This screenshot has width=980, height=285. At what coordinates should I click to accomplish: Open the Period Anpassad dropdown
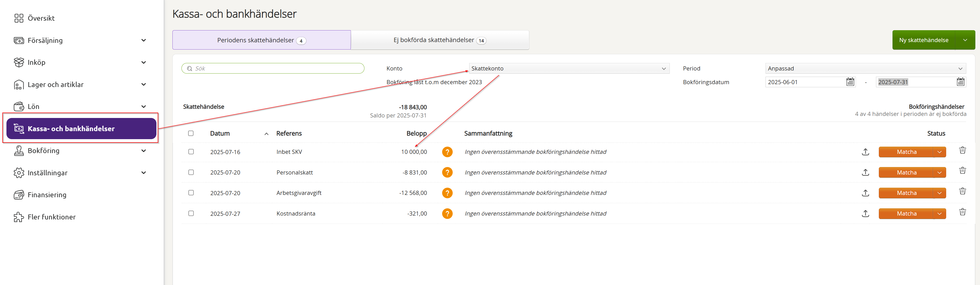865,68
